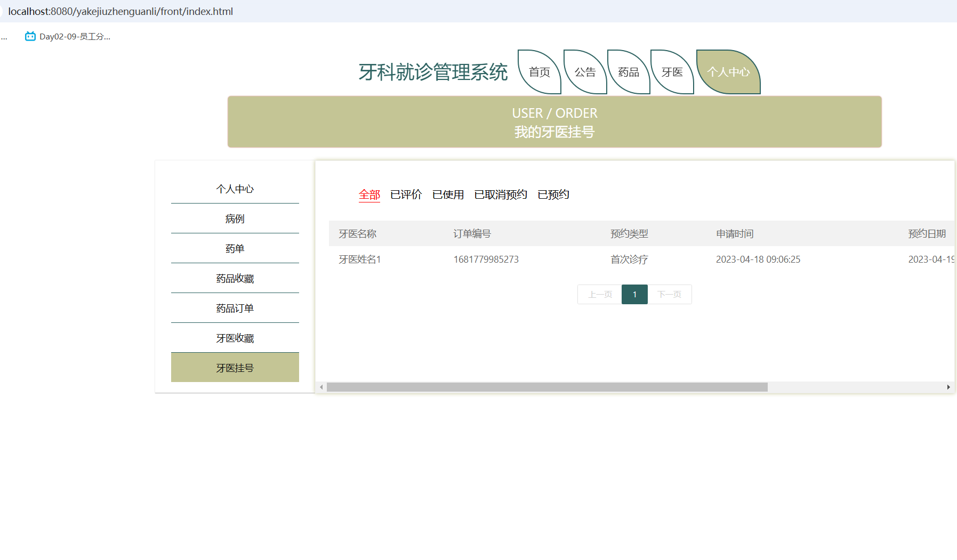957x560 pixels.
Task: Select 牙医挂号 in the sidebar
Action: coord(235,368)
